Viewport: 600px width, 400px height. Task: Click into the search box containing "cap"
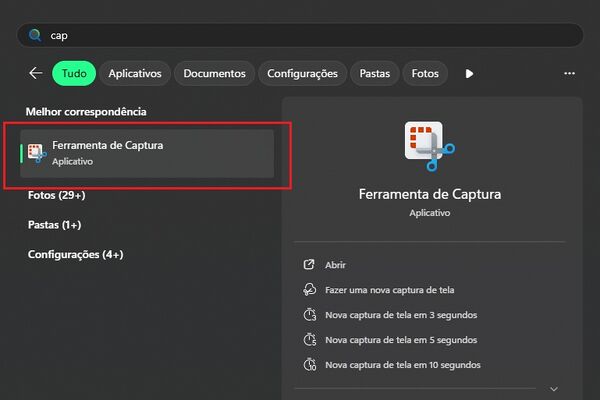click(x=300, y=35)
